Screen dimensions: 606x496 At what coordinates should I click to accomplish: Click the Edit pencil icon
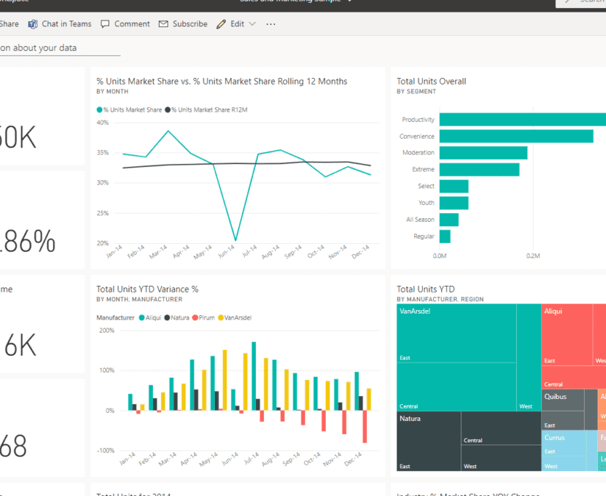(x=221, y=24)
